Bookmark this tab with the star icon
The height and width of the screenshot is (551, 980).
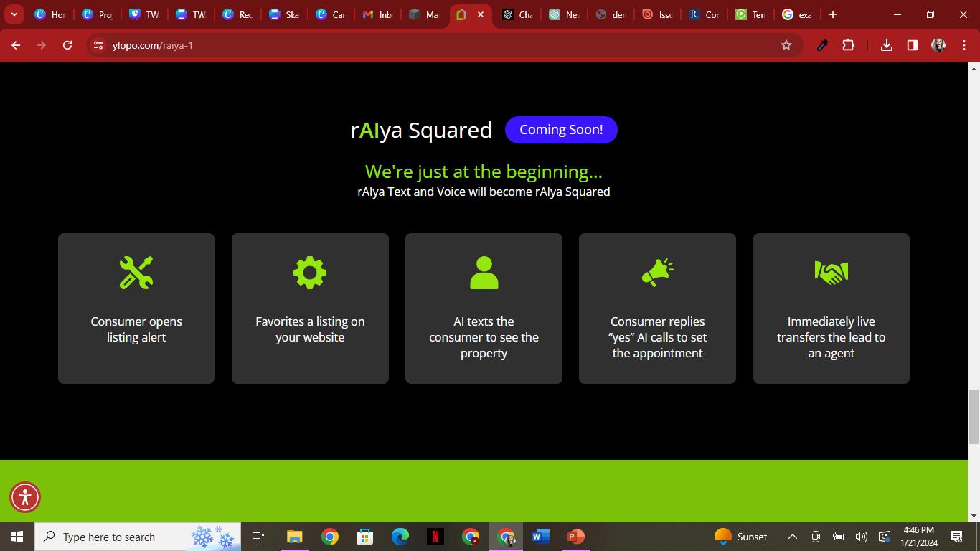tap(786, 45)
